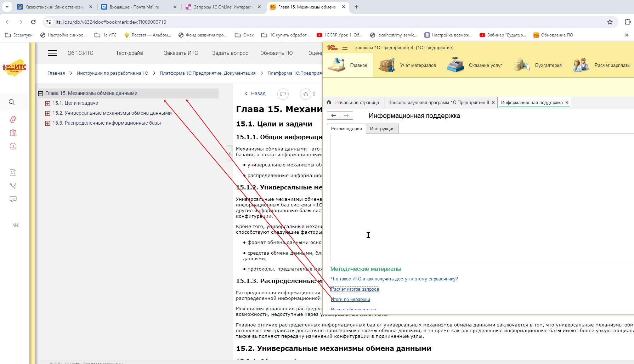634x364 pixels.
Task: Open the Учет материалов section
Action: pos(408,65)
